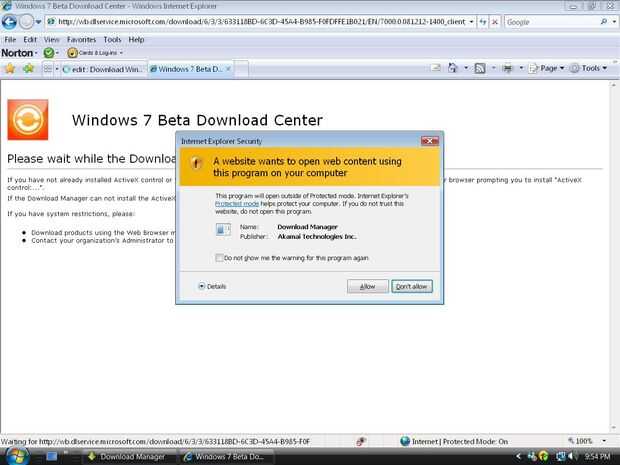Click the Show Desktop quick launch icon
620x465 pixels.
click(51, 456)
